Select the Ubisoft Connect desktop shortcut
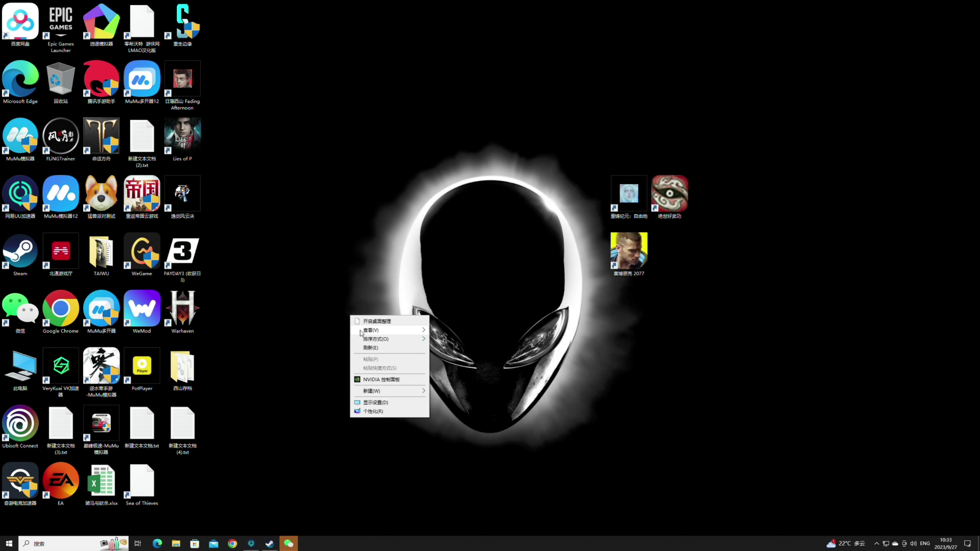This screenshot has width=980, height=551. 20,427
